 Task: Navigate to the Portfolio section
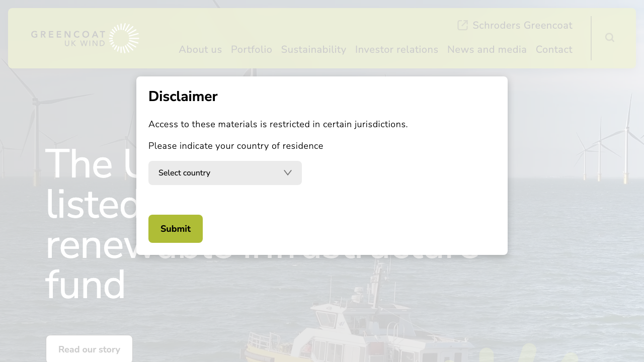click(252, 49)
